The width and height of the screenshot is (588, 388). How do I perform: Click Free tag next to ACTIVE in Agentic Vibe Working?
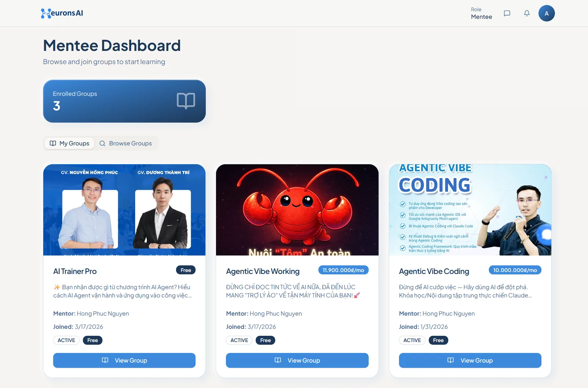pyautogui.click(x=265, y=340)
